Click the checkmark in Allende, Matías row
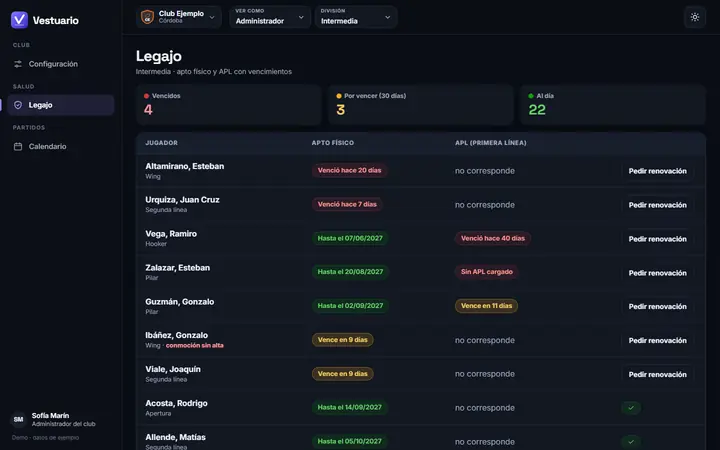The width and height of the screenshot is (720, 450). (x=631, y=442)
